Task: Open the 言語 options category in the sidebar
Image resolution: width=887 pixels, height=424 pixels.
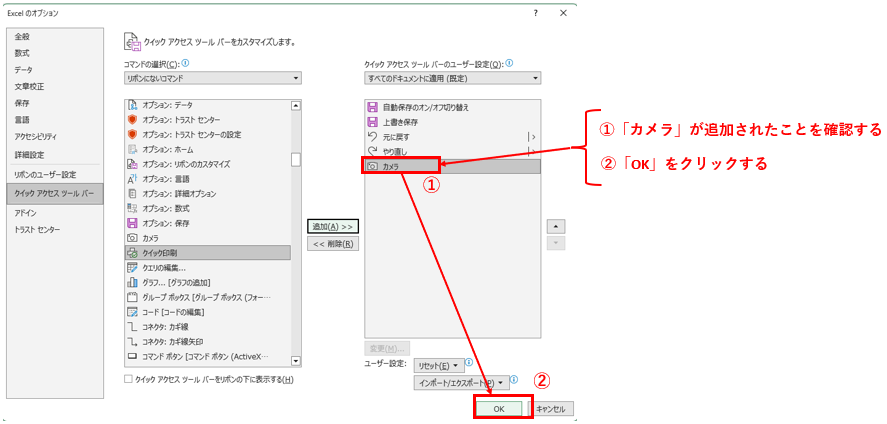Action: click(23, 120)
